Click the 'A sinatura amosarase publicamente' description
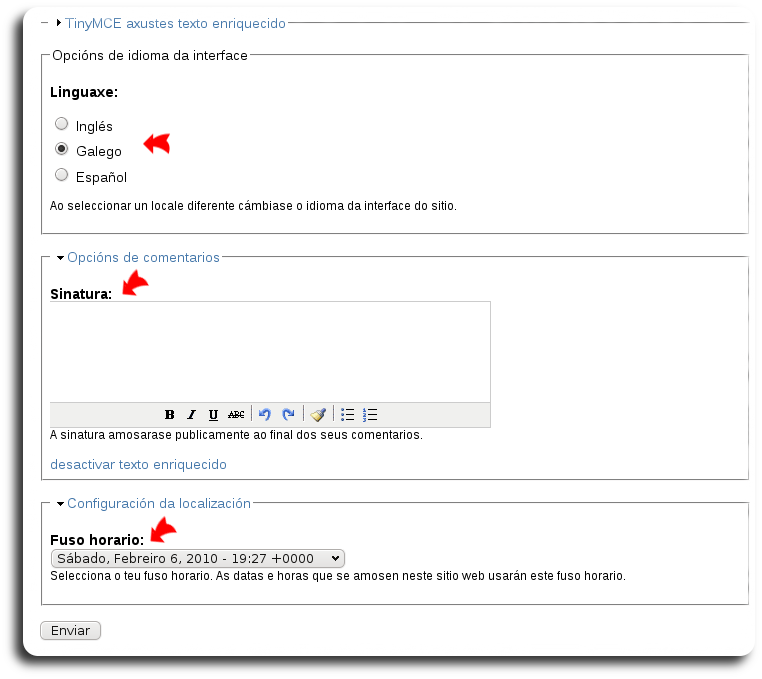The height and width of the screenshot is (679, 762). [x=236, y=435]
